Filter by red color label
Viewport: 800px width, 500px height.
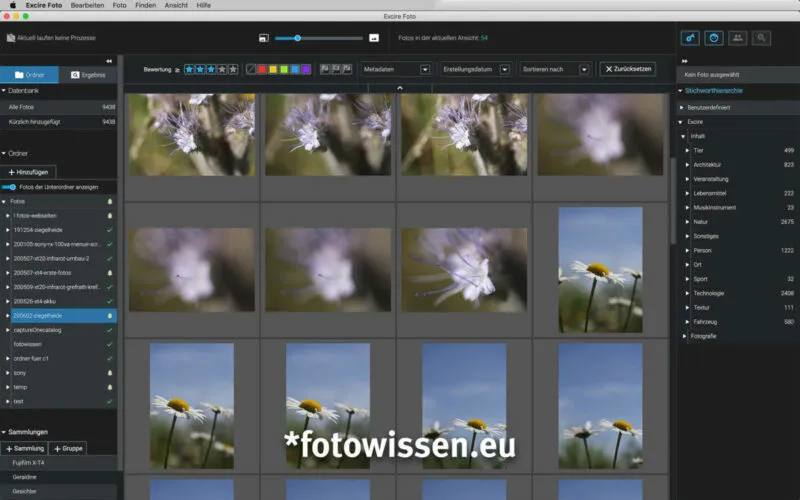coord(262,69)
